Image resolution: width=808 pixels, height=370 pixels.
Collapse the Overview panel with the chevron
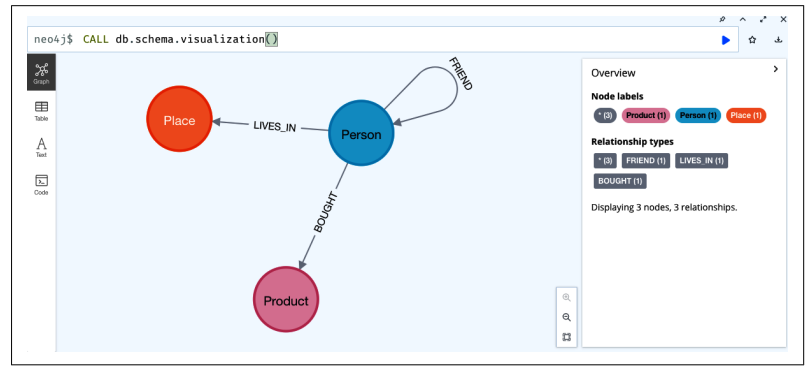pos(776,69)
